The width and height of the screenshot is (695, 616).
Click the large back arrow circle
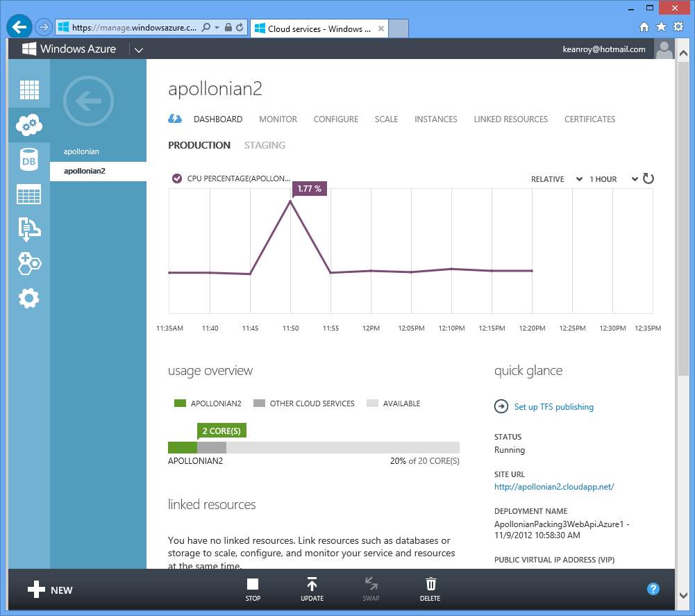(88, 101)
